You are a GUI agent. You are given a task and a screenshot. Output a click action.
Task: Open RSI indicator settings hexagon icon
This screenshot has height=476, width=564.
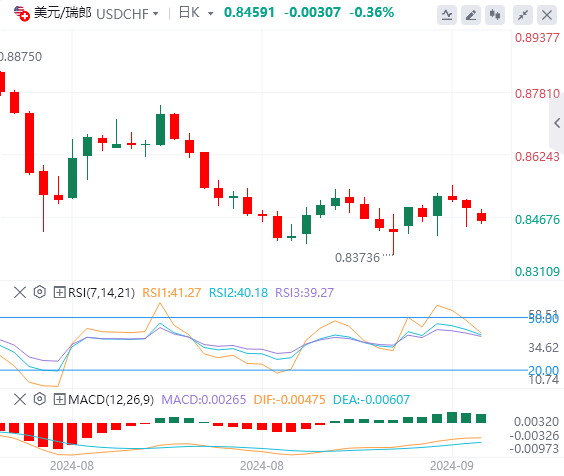(x=40, y=292)
